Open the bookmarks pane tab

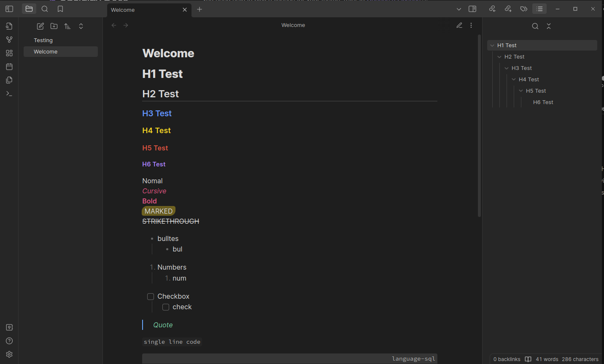60,9
